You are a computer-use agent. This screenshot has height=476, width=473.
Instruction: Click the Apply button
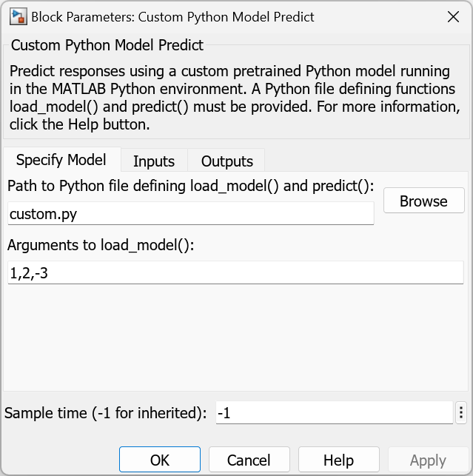click(x=428, y=460)
